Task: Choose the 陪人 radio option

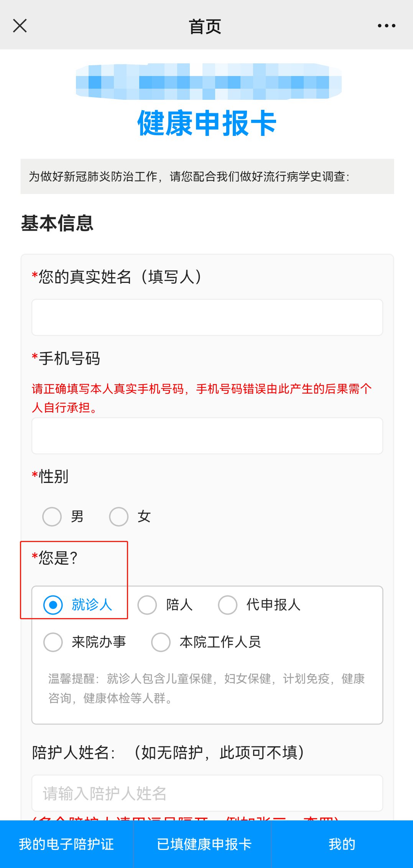Action: point(147,605)
